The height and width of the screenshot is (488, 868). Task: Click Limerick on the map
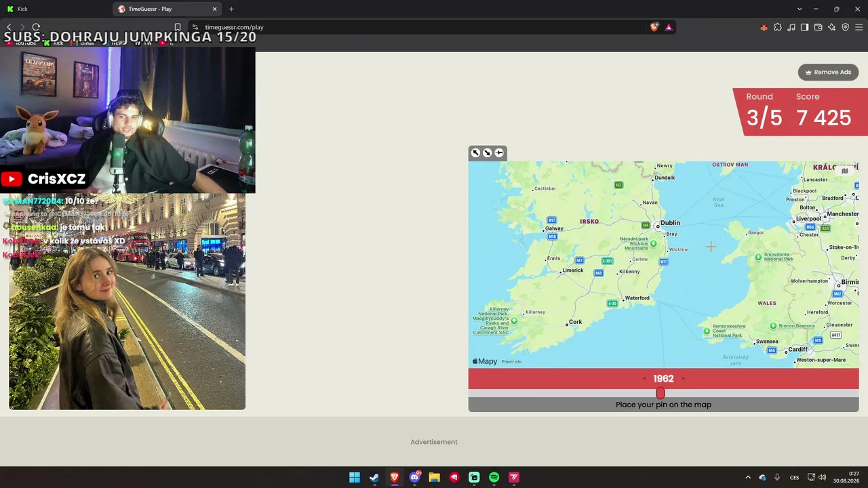573,270
